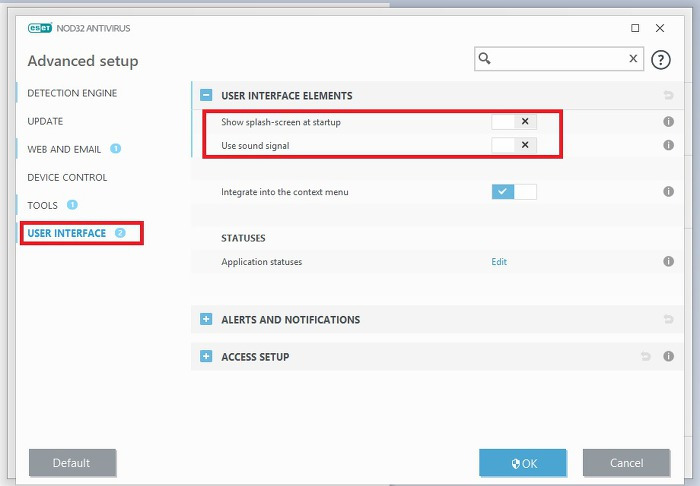Show info for Integrate into context menu
Screen dimensions: 700x486
coord(668,191)
